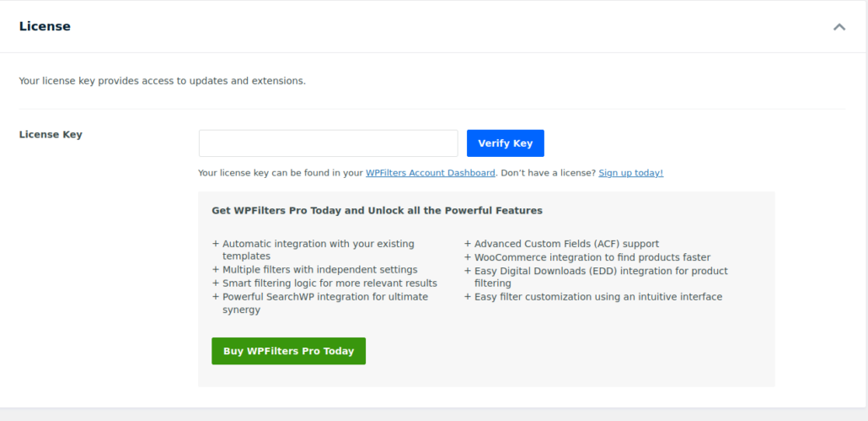Open the WPFilters Account Dashboard link
This screenshot has height=421, width=868.
tap(430, 173)
